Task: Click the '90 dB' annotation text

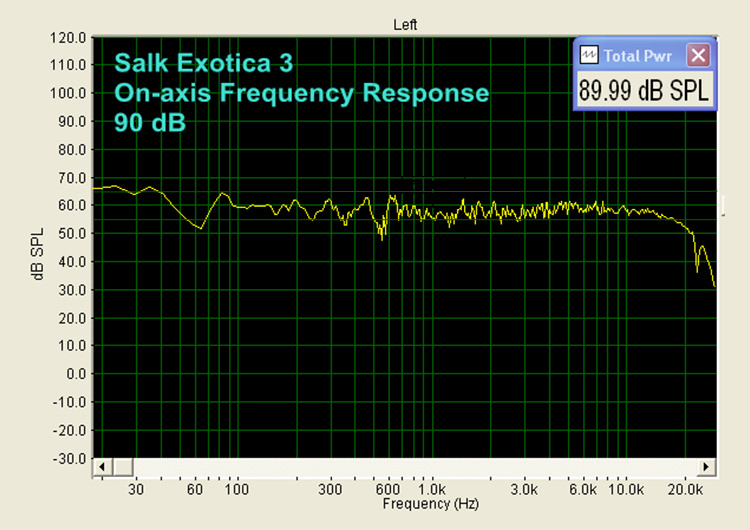Action: coord(150,122)
